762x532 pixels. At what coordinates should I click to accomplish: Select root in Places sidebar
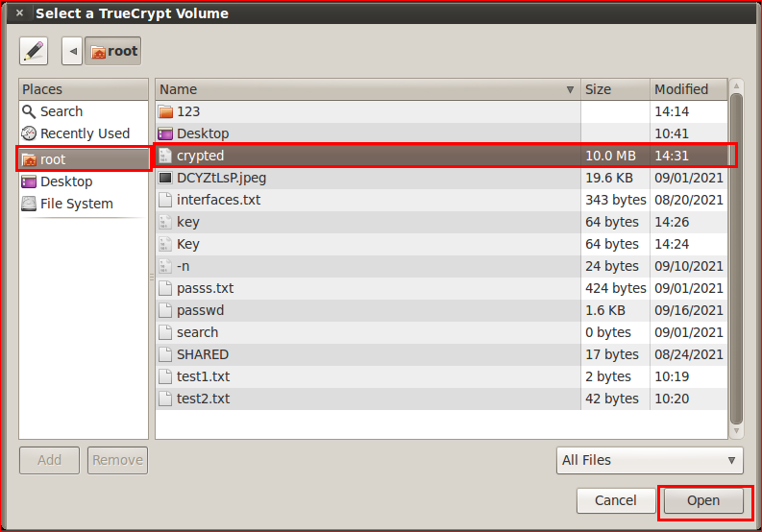84,158
